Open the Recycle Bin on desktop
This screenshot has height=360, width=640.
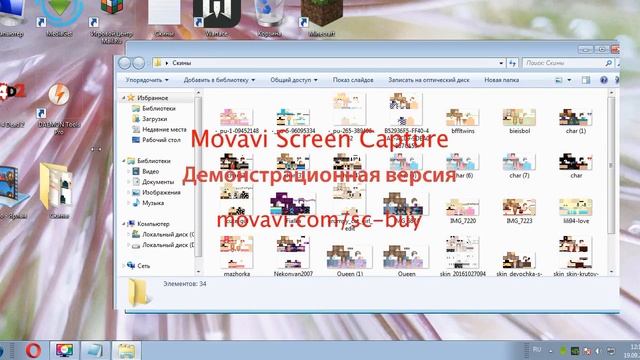(x=269, y=18)
